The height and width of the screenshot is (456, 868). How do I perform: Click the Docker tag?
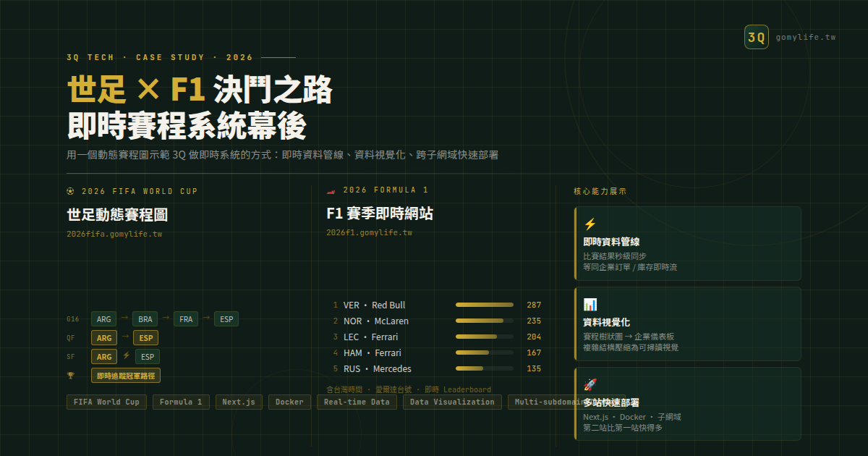(x=289, y=402)
